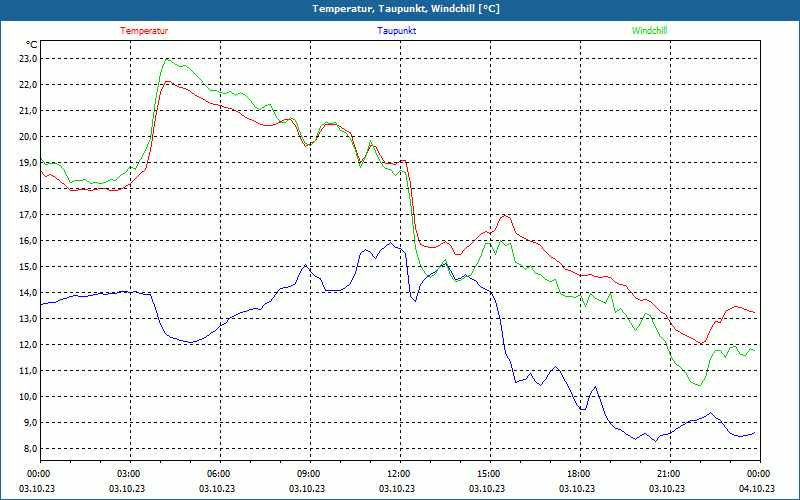800x500 pixels.
Task: Click the green Windchill legend label
Action: coord(649,31)
